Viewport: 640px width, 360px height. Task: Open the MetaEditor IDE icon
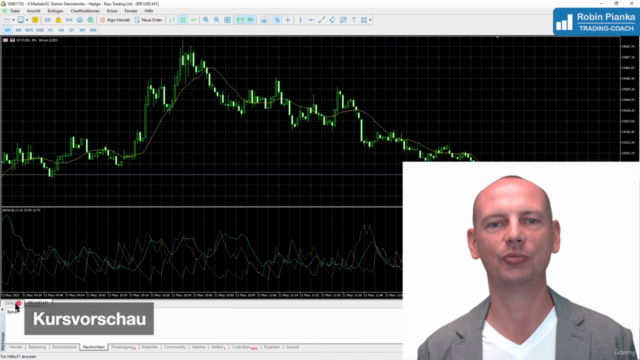[x=48, y=20]
